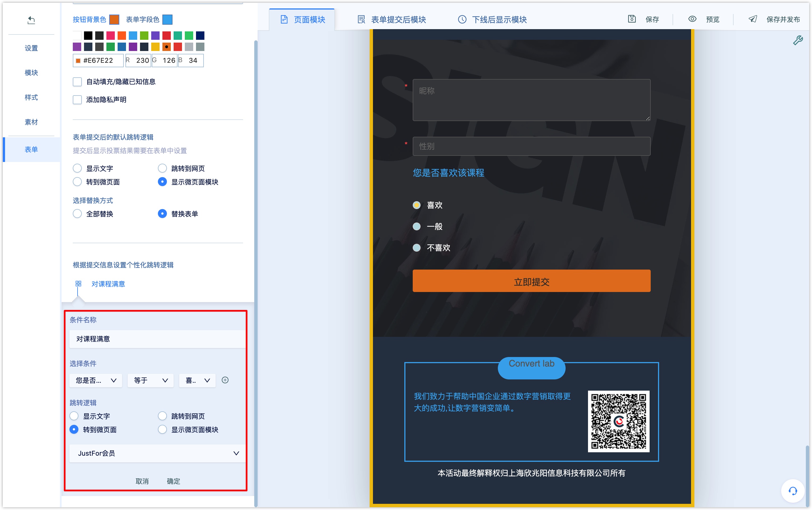Pick the navy blue palette swatch
Image resolution: width=812 pixels, height=510 pixels.
200,35
